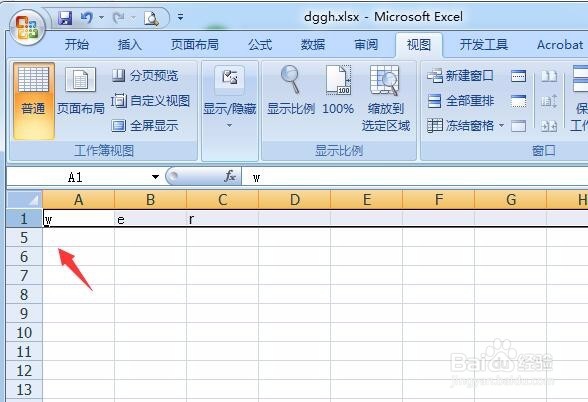Open the Name Box dropdown arrow
The width and height of the screenshot is (588, 402).
pyautogui.click(x=155, y=177)
